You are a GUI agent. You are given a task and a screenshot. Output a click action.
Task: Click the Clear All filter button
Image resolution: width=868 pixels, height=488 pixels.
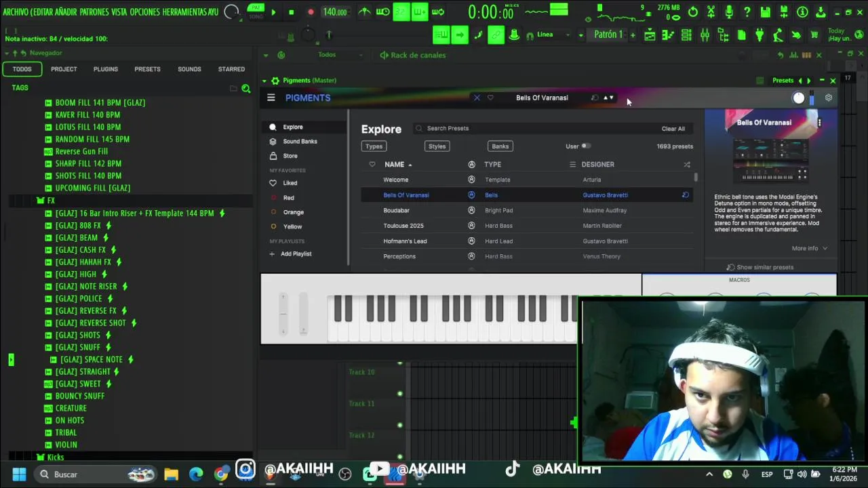[x=673, y=129]
